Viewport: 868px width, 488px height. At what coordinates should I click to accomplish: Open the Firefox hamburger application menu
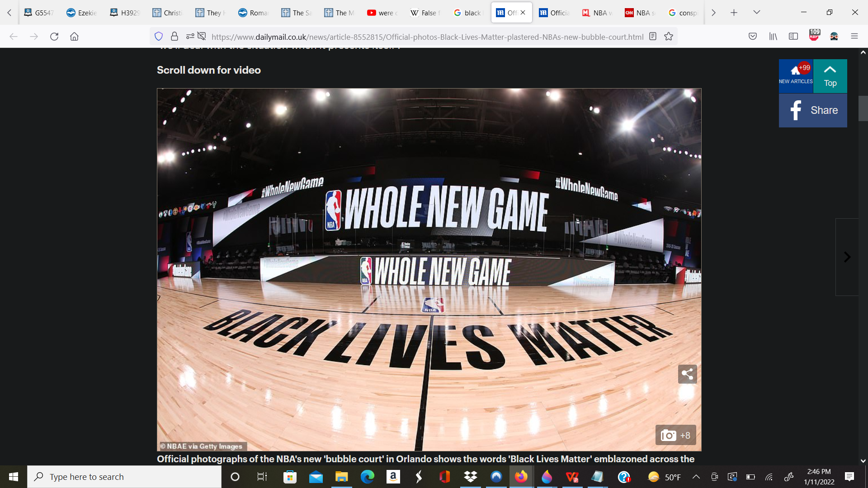[x=854, y=37]
